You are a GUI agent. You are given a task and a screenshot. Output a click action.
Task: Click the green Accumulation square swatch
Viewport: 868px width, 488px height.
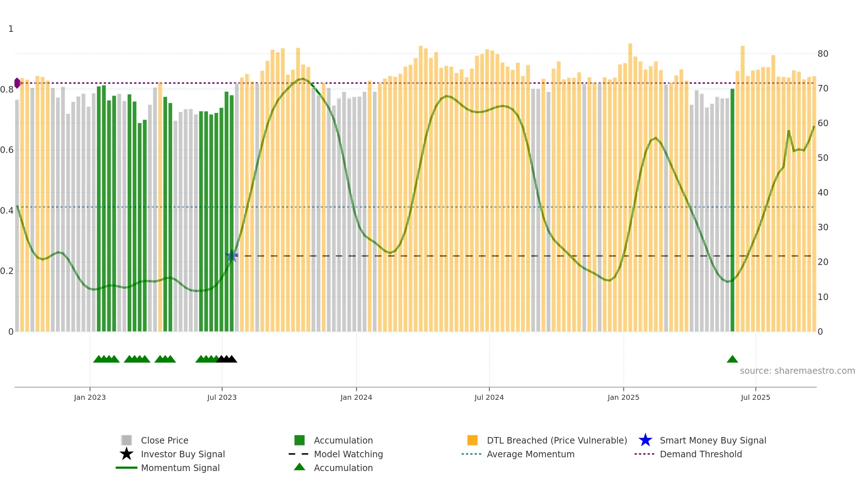pyautogui.click(x=299, y=440)
